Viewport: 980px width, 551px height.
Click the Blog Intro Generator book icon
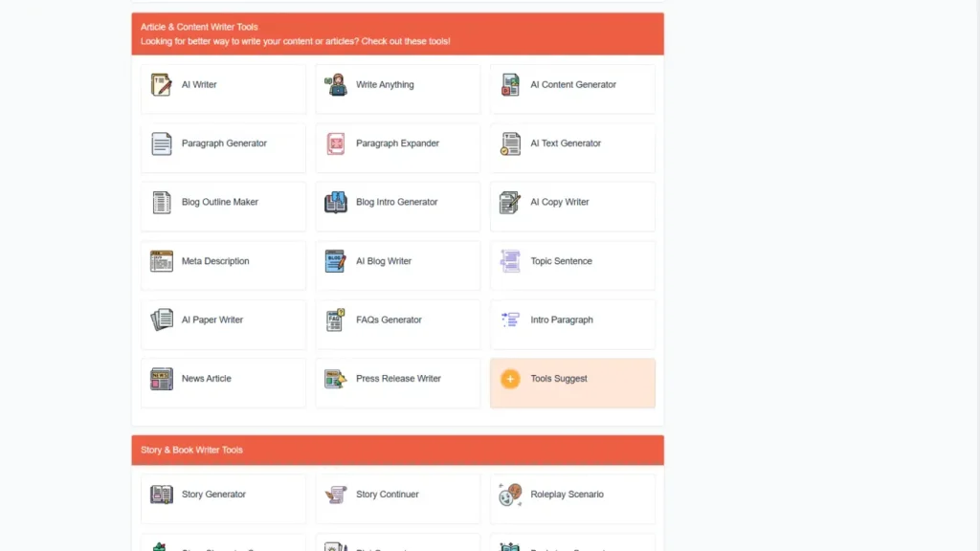pos(336,203)
